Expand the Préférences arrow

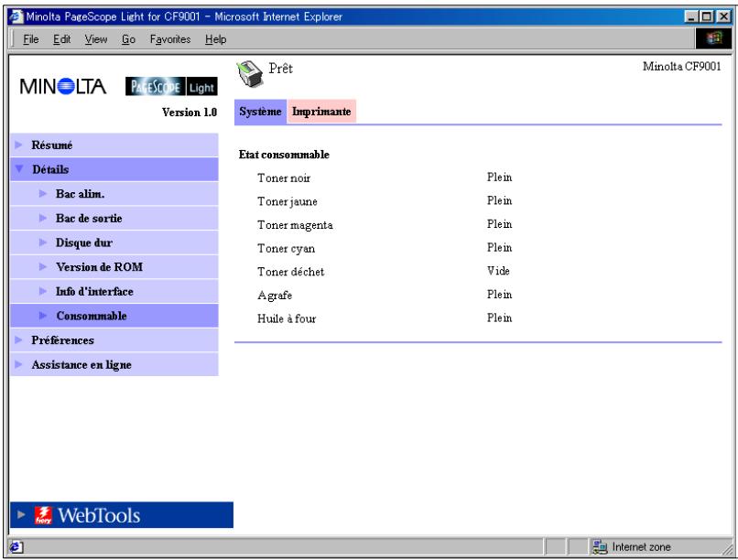[18, 340]
